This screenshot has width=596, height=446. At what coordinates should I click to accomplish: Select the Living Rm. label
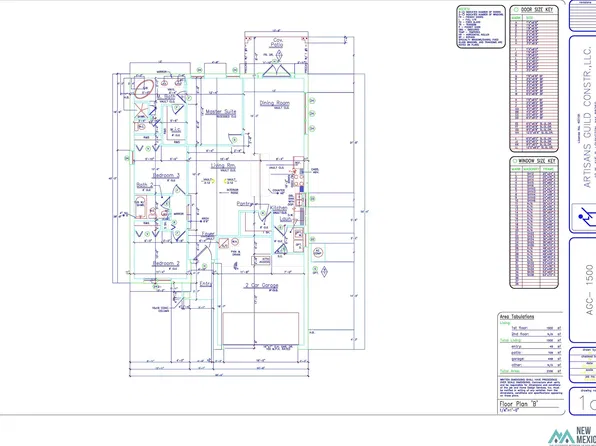[x=223, y=166]
